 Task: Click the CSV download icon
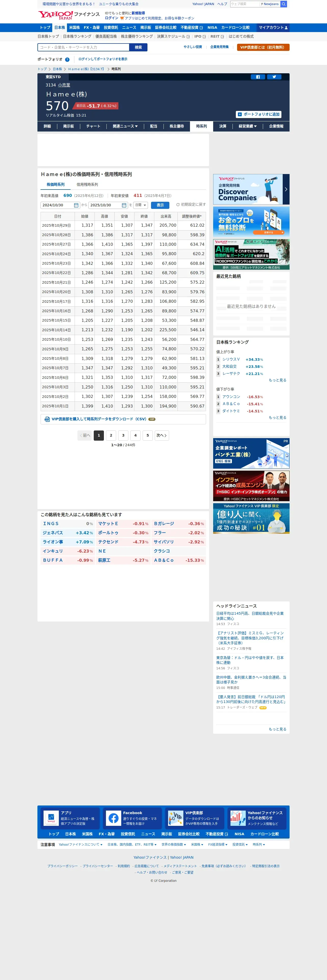point(47,419)
